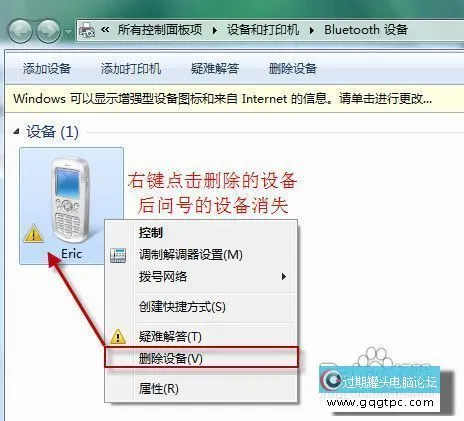Choose 删除设备(V) in context menu
The height and width of the screenshot is (421, 464).
click(201, 358)
